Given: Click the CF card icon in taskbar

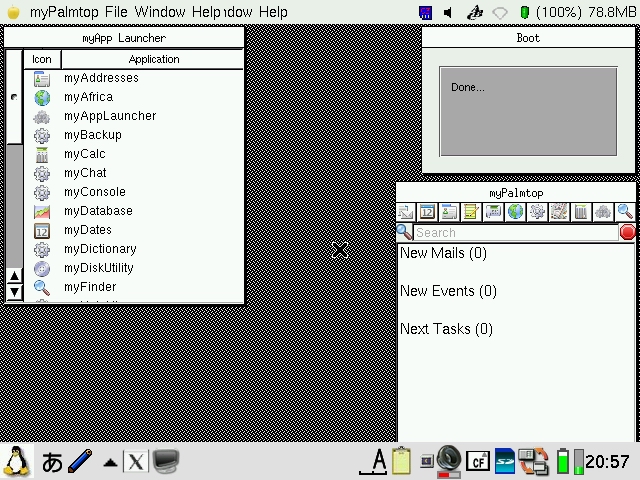Looking at the screenshot, I should click(478, 461).
